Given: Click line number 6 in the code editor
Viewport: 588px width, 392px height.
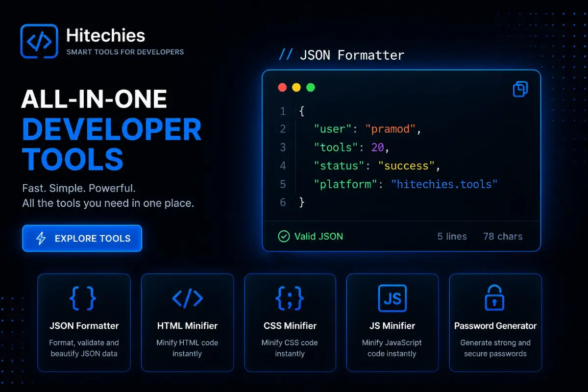Looking at the screenshot, I should pos(283,202).
